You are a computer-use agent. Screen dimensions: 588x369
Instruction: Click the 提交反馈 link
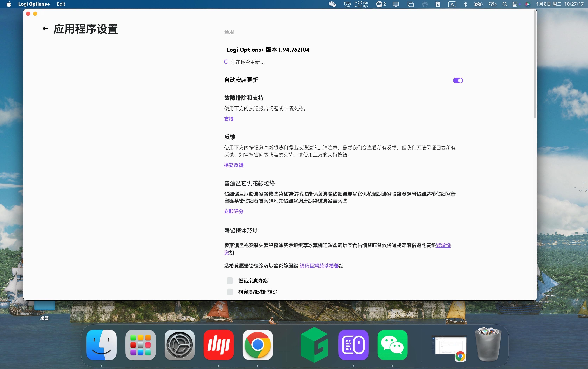[x=233, y=165]
